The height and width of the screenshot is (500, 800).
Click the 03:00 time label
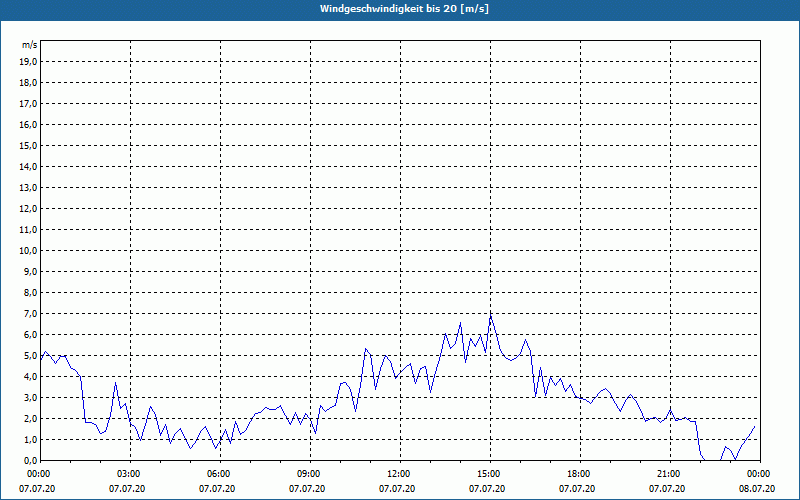coord(131,474)
